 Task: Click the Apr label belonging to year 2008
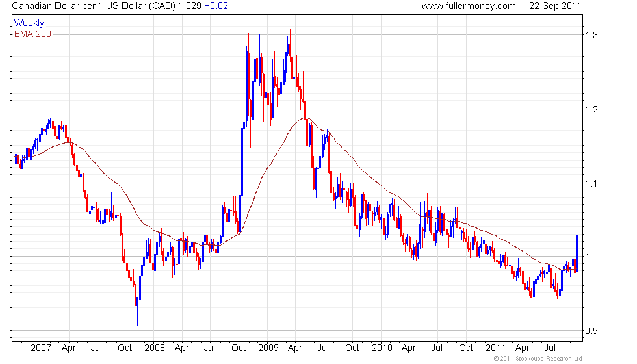(182, 348)
